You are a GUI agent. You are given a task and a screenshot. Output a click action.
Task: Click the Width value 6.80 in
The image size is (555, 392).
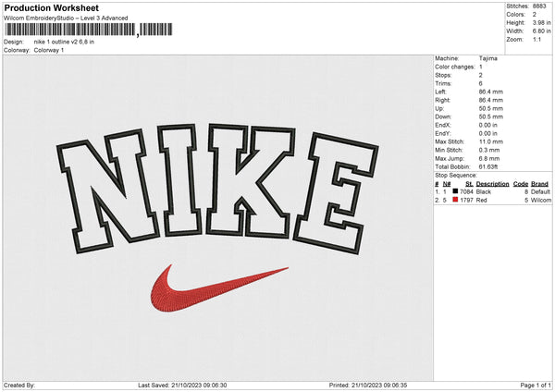tap(541, 31)
